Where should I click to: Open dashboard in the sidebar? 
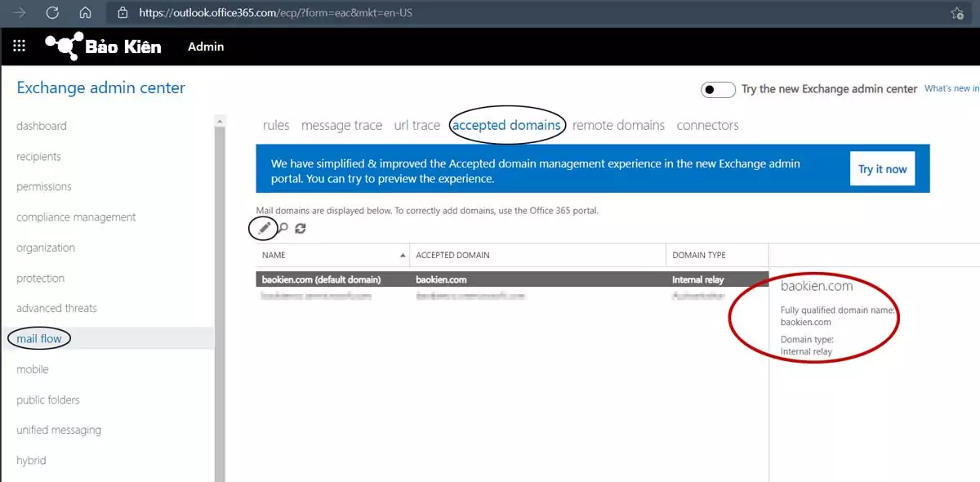(42, 126)
